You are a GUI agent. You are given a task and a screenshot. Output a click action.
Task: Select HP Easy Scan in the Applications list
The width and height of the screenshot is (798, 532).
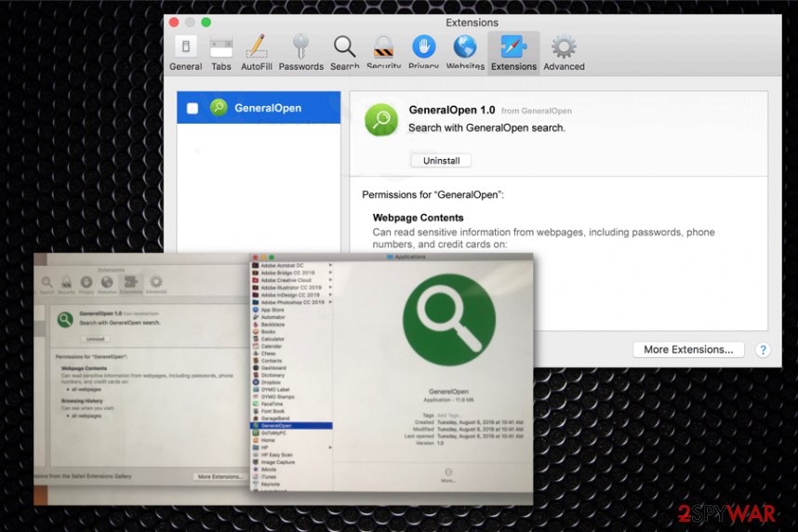292,455
